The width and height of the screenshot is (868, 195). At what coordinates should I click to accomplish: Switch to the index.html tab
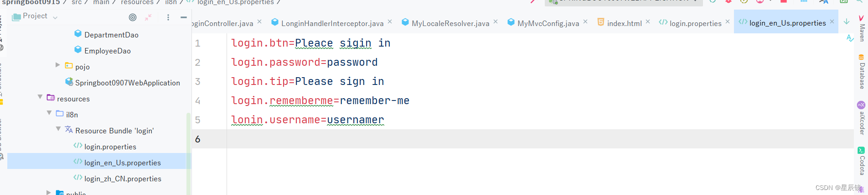click(x=624, y=23)
